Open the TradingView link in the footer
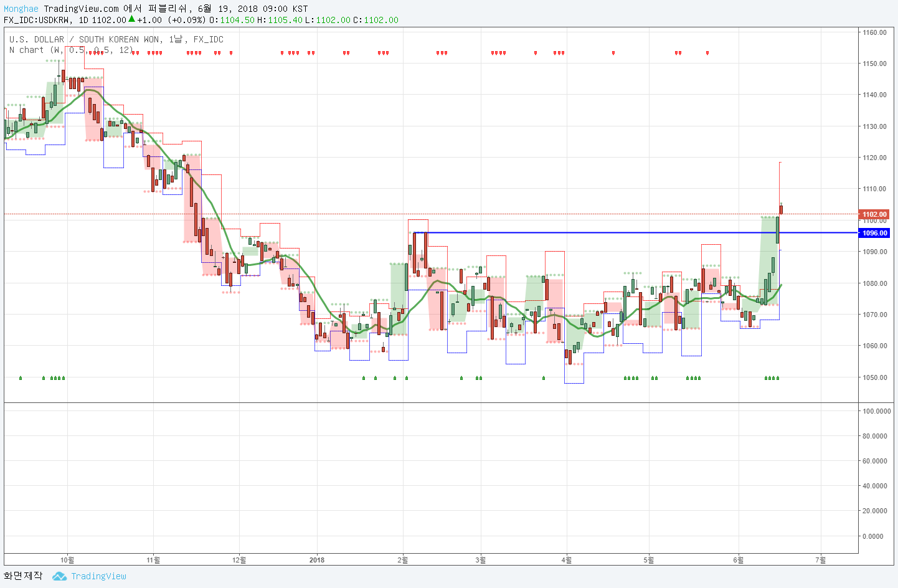The width and height of the screenshot is (898, 588). (98, 576)
